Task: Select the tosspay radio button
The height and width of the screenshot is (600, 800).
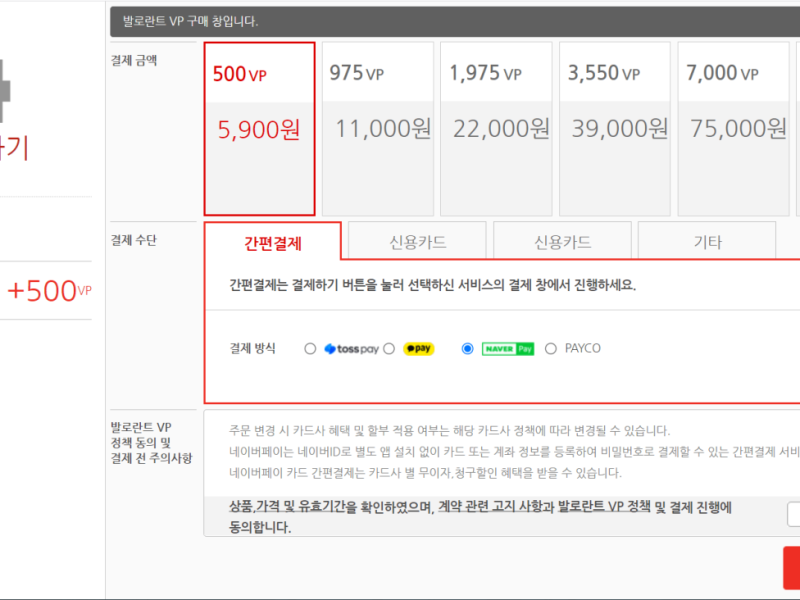Action: 310,349
